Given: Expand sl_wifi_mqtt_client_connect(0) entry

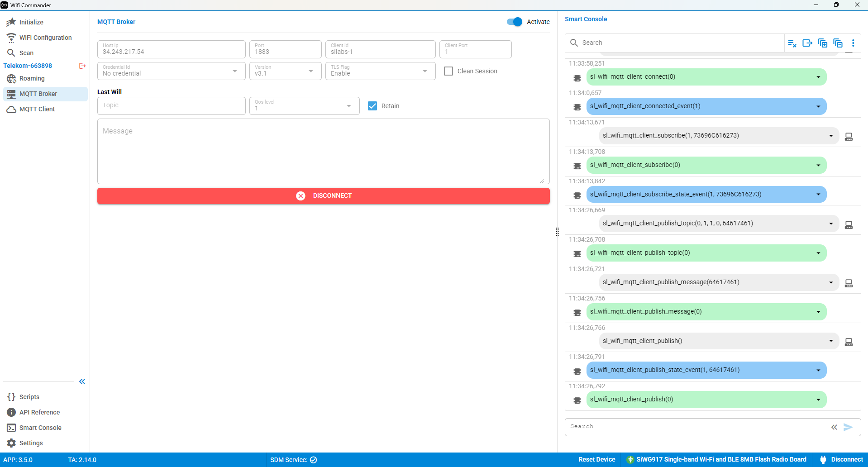Looking at the screenshot, I should [x=818, y=77].
